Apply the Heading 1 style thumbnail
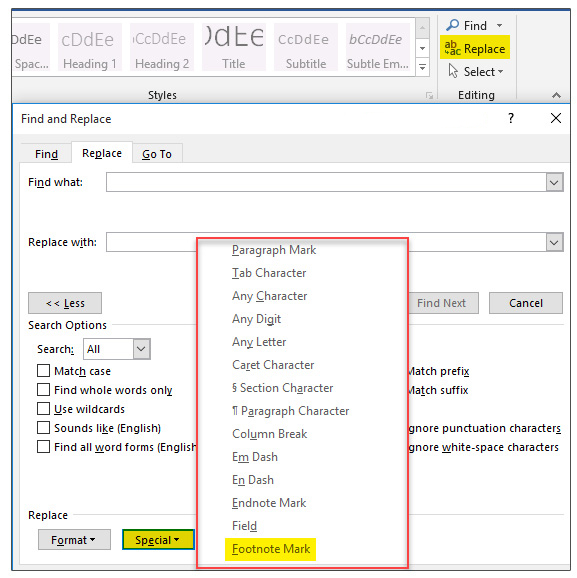577x578 pixels. 90,47
